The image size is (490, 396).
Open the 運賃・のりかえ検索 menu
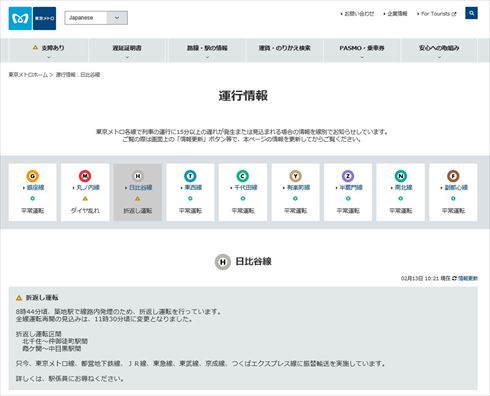(285, 50)
